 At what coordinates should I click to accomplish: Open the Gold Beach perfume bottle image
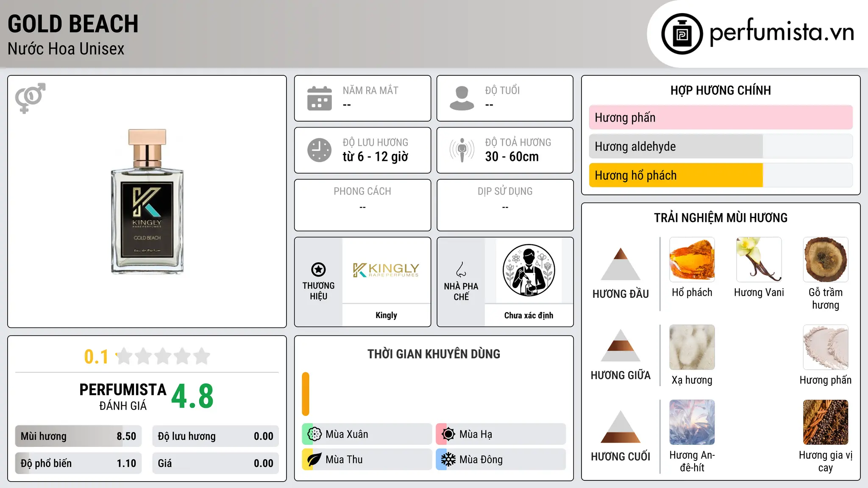(x=147, y=202)
